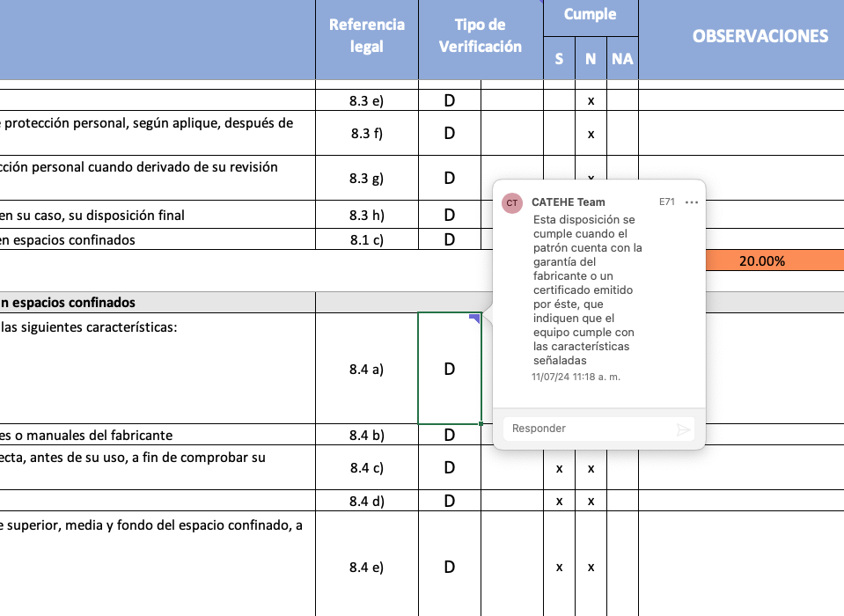Select the 'D' cell in the 8.4 b) row

point(450,435)
